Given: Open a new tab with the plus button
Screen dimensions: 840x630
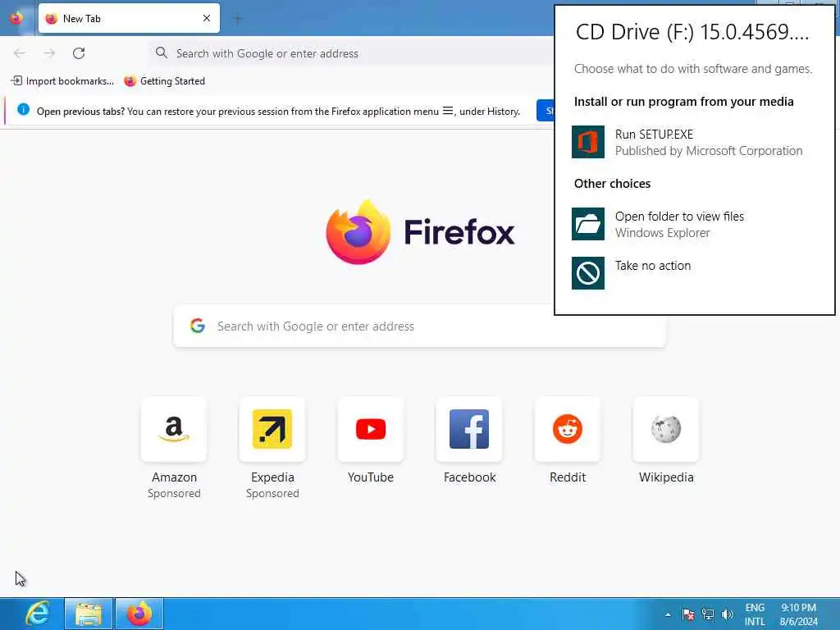Looking at the screenshot, I should 237,20.
